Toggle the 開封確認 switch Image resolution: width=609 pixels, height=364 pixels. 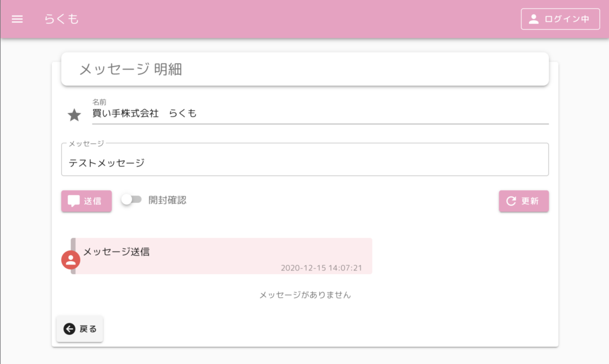131,200
